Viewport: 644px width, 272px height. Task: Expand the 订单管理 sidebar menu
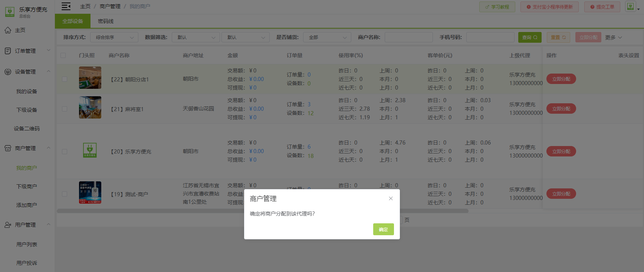tap(48, 50)
